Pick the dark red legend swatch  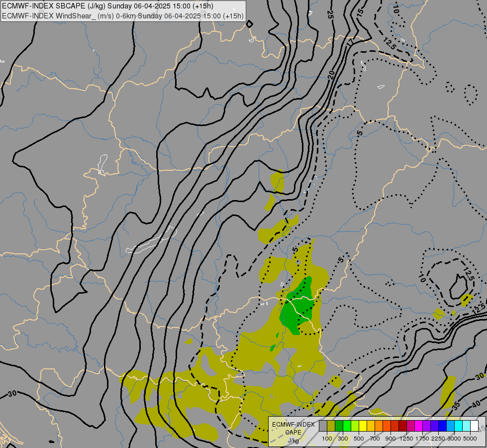[x=403, y=426]
